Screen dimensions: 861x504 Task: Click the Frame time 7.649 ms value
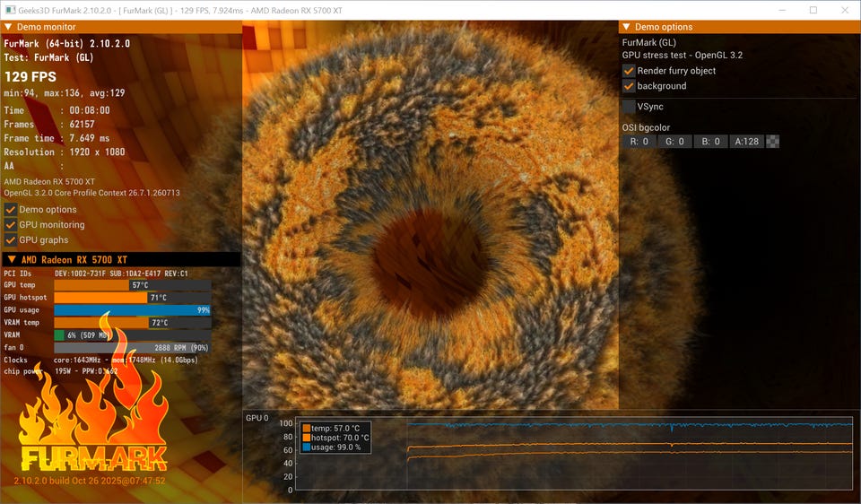[x=90, y=138]
